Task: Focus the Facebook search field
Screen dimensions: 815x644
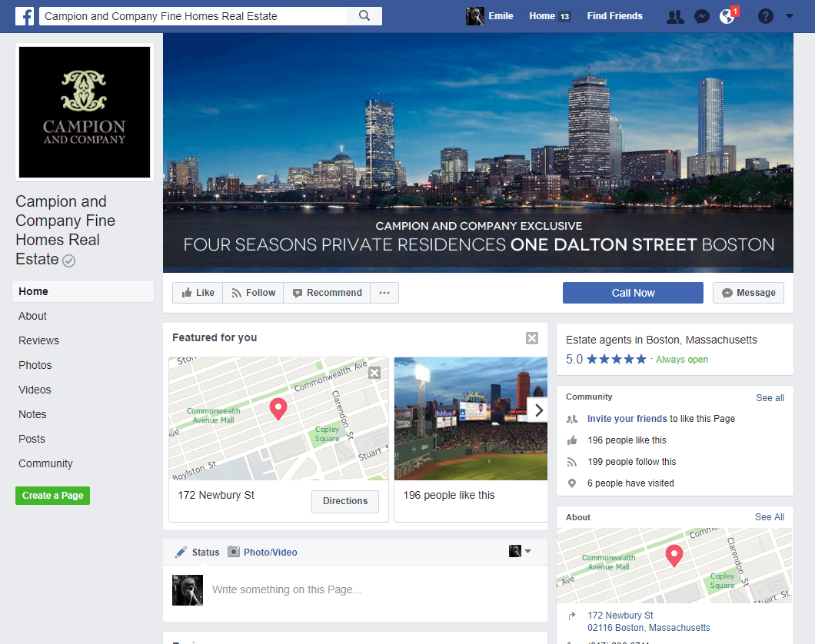Action: point(193,16)
